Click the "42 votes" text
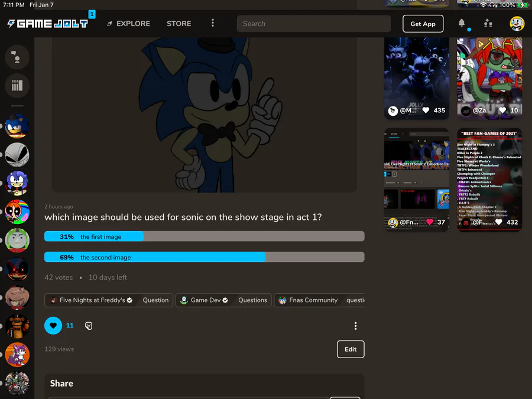The height and width of the screenshot is (399, 532). point(59,278)
